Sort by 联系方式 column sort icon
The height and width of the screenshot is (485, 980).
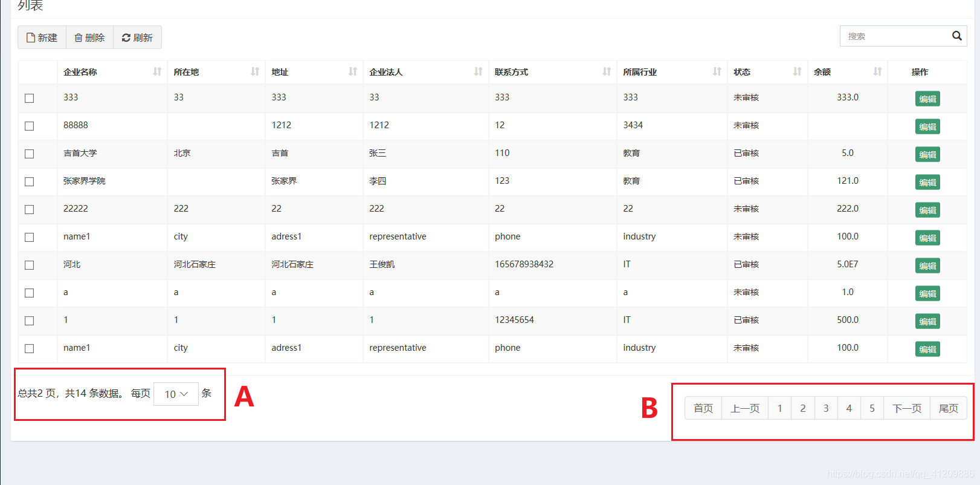(x=607, y=72)
